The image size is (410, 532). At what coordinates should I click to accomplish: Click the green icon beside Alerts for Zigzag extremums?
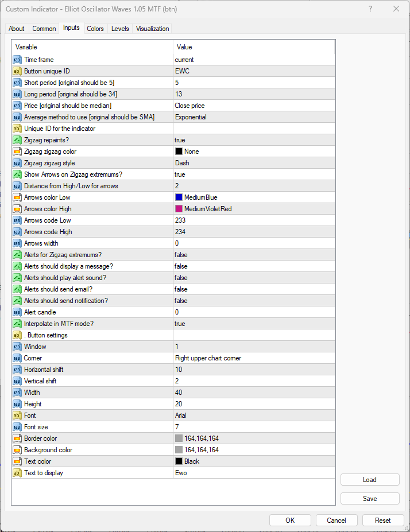(17, 255)
